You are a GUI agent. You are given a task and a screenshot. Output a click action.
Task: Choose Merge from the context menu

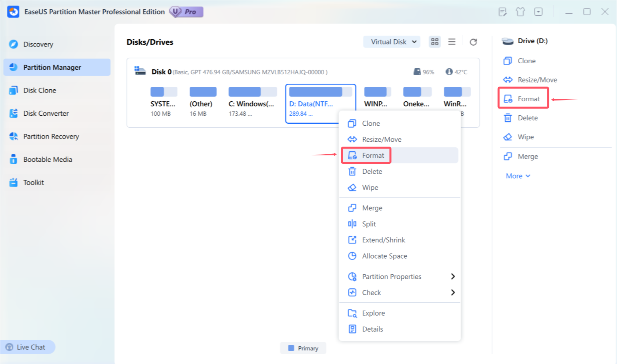tap(400, 208)
